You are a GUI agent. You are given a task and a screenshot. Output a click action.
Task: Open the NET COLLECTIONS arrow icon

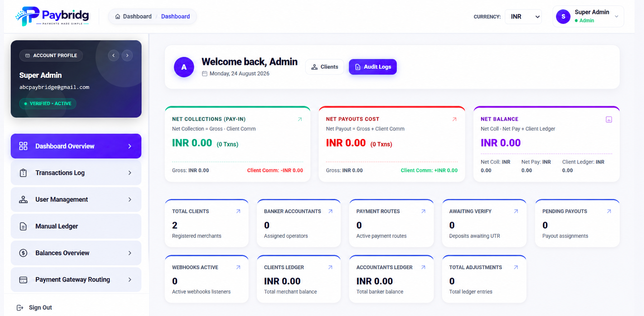(x=300, y=119)
